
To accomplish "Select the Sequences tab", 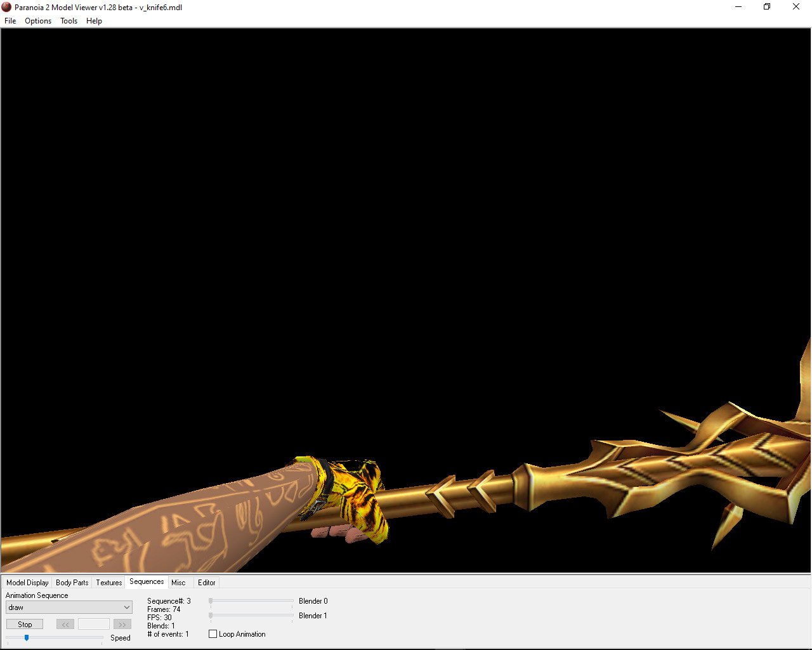I will (147, 581).
